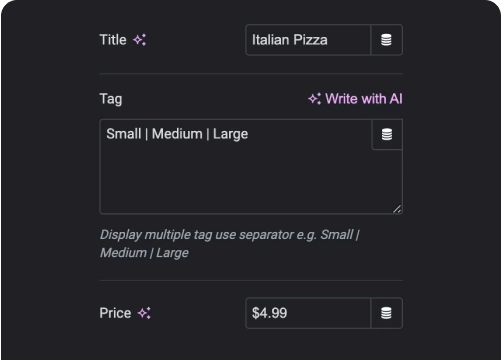Open dynamic tags for the Price field
Viewport: 501px width, 360px height.
[x=386, y=313]
